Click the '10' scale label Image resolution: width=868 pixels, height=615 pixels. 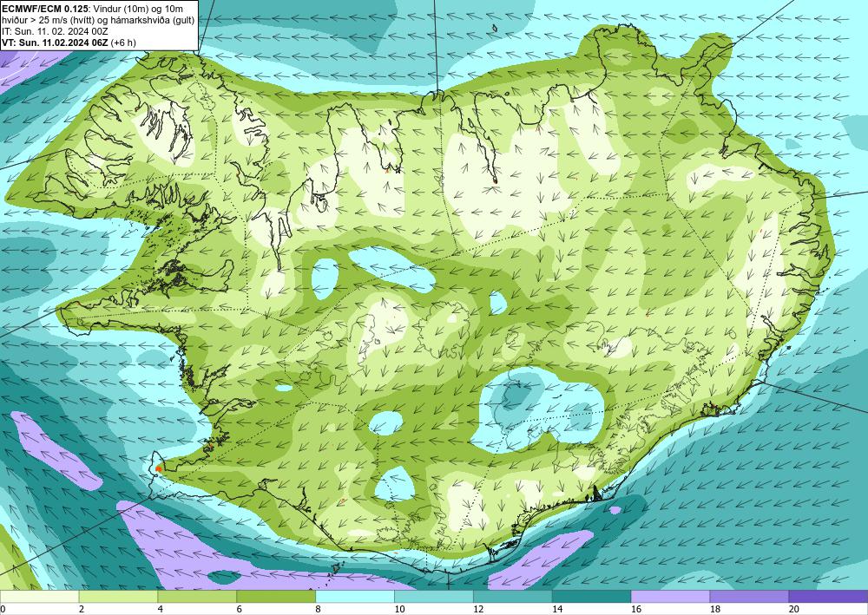399,609
